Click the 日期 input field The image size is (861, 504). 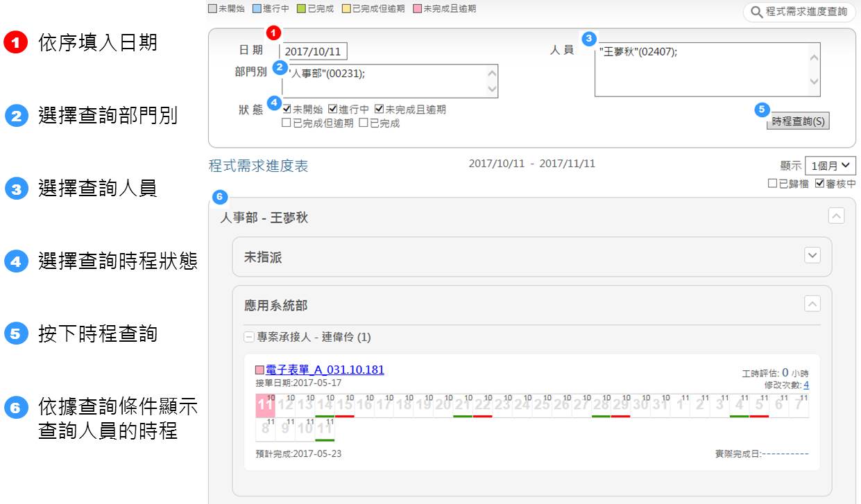314,51
